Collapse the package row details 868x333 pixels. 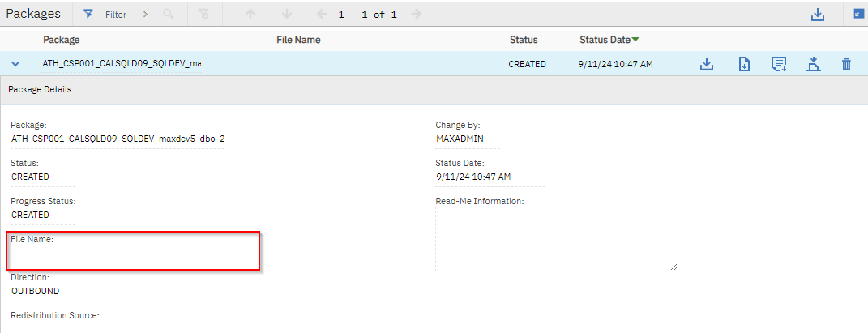[x=15, y=64]
